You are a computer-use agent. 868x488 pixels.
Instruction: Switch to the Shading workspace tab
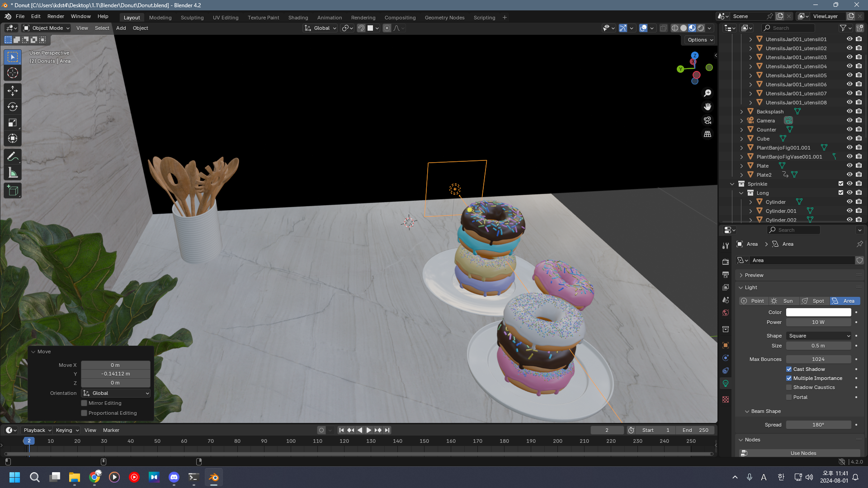coord(298,18)
